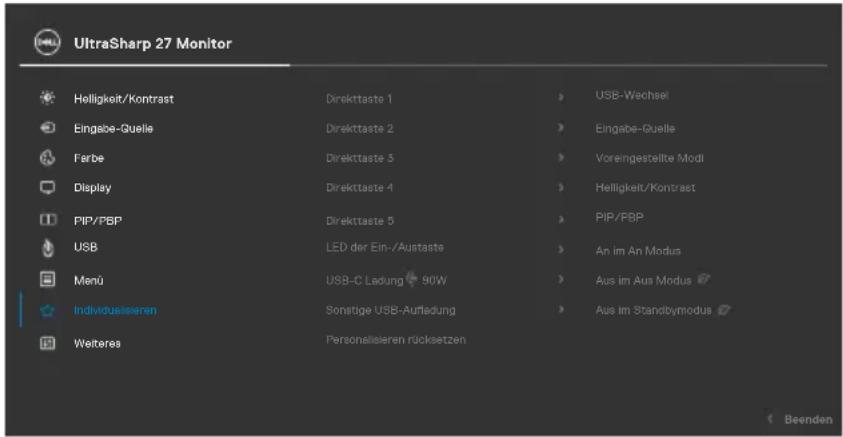The width and height of the screenshot is (843, 437).
Task: Select the Farbe palette icon
Action: (x=47, y=158)
